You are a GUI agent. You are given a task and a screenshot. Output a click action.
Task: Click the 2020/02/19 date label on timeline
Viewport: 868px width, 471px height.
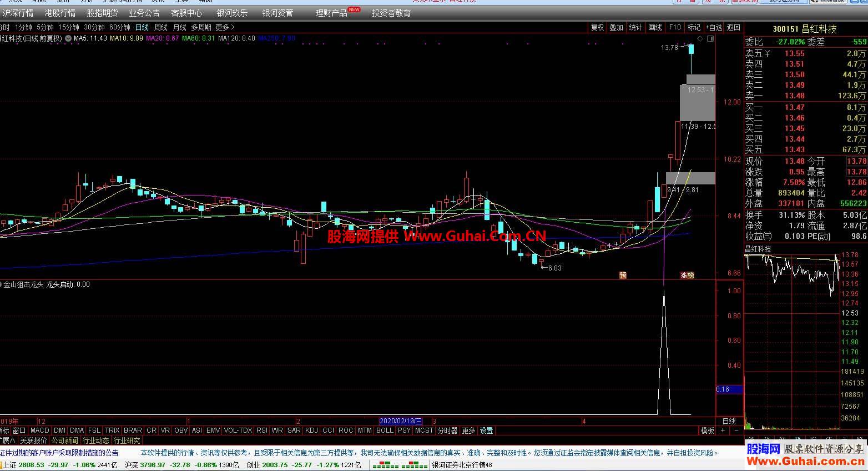coord(401,421)
